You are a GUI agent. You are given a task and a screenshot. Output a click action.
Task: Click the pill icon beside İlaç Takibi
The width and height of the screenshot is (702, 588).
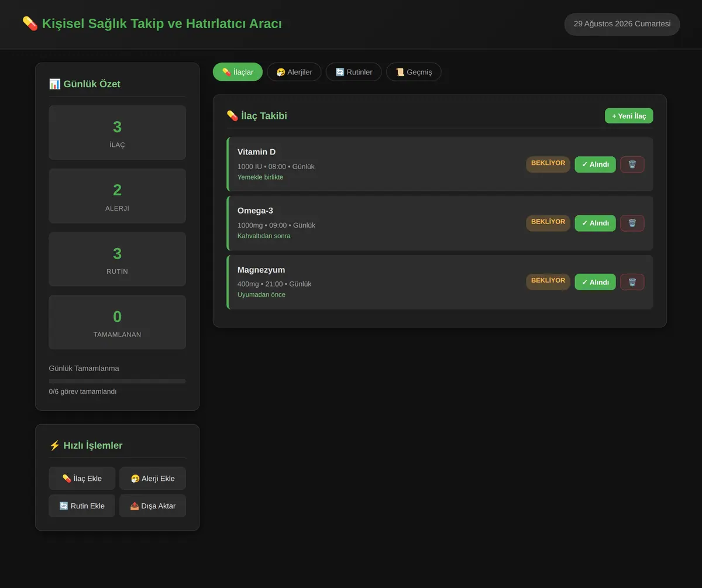[x=232, y=115]
